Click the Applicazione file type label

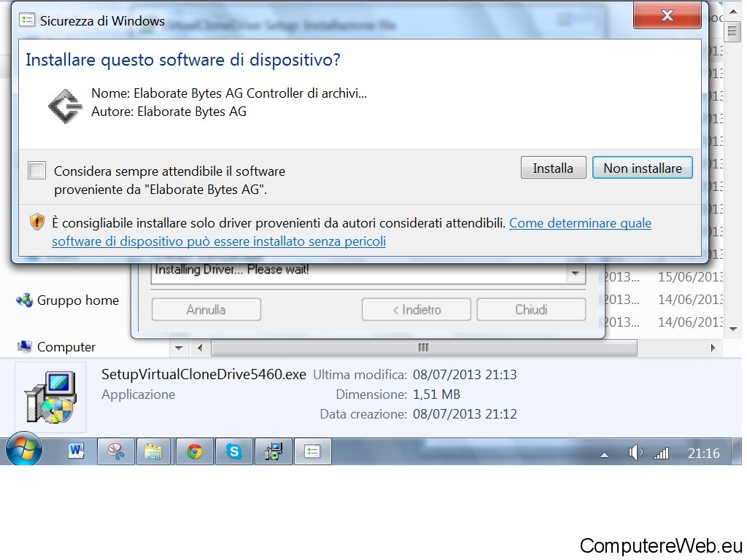click(138, 394)
